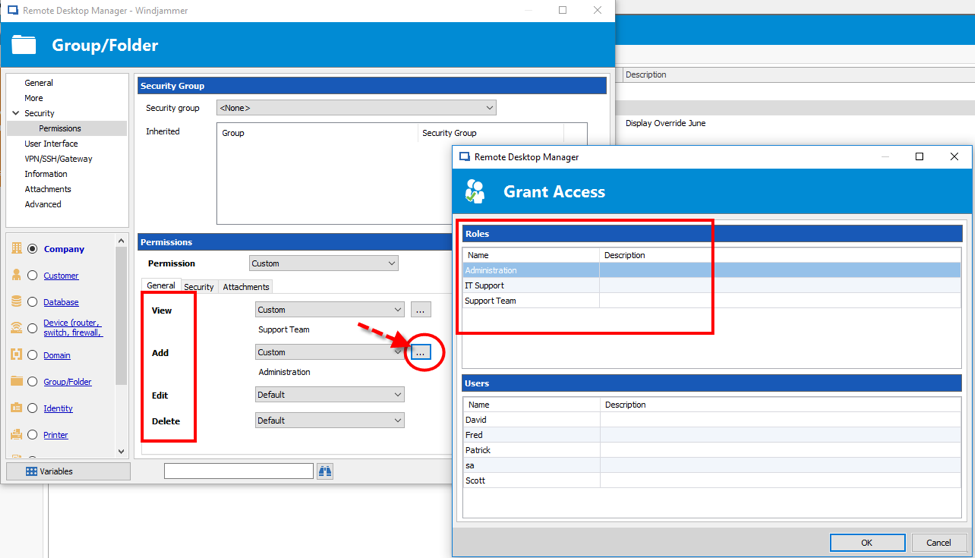Image resolution: width=975 pixels, height=558 pixels.
Task: Click entry type list scrollbar down arrow
Action: (x=121, y=451)
